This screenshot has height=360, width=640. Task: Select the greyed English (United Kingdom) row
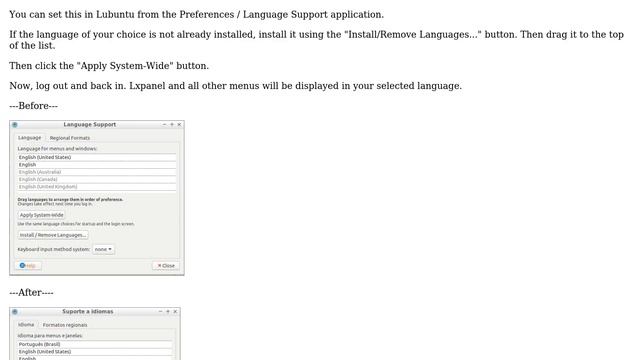click(x=97, y=187)
